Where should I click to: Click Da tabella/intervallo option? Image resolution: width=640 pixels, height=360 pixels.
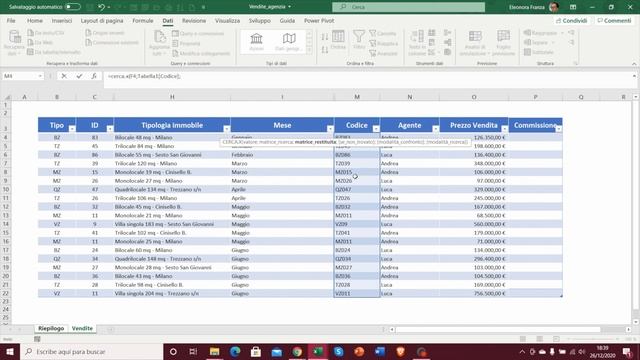pos(53,52)
